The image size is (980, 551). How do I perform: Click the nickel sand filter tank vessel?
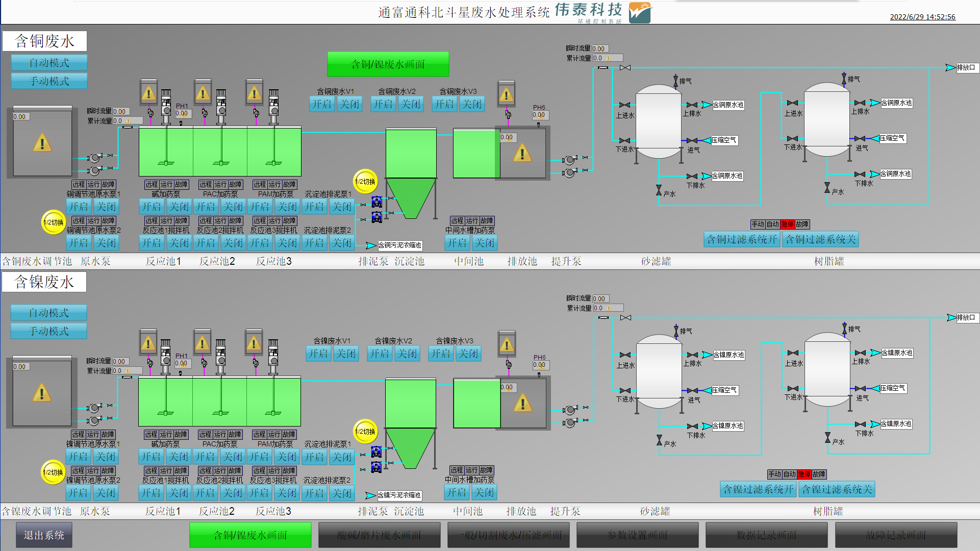coord(659,371)
